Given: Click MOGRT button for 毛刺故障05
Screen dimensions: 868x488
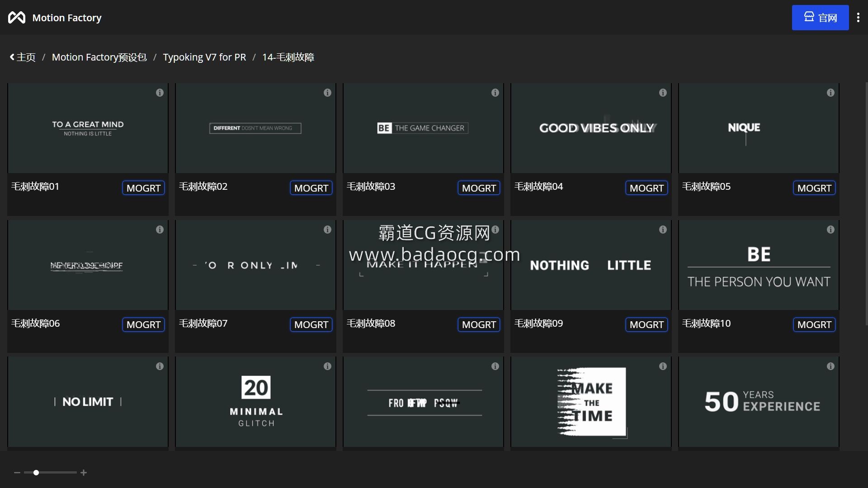Looking at the screenshot, I should pyautogui.click(x=814, y=188).
